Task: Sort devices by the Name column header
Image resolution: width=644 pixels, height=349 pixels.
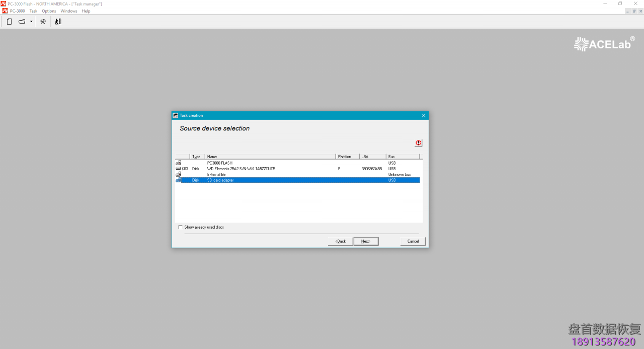Action: click(x=270, y=157)
